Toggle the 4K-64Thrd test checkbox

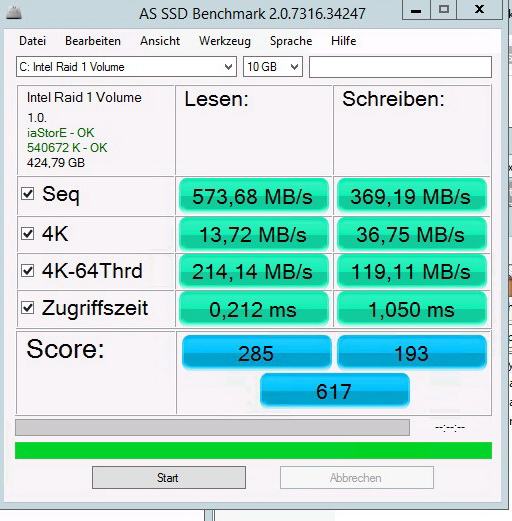27,271
